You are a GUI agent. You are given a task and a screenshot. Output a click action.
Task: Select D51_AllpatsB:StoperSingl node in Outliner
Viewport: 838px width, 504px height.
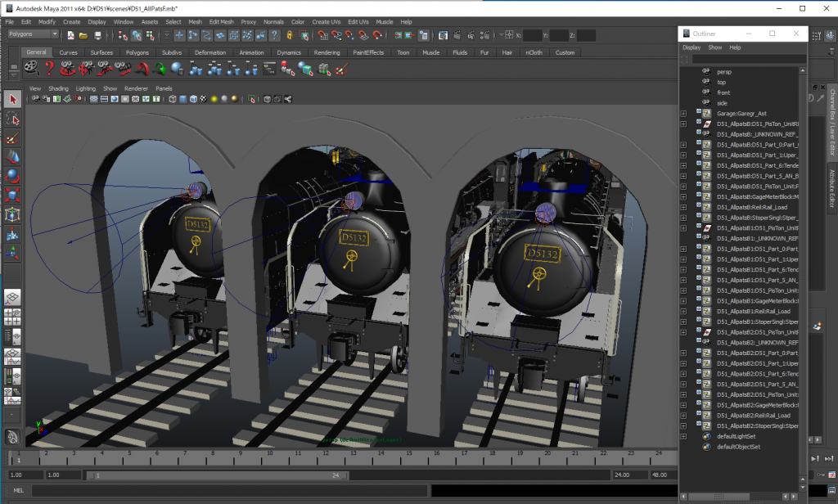[757, 218]
